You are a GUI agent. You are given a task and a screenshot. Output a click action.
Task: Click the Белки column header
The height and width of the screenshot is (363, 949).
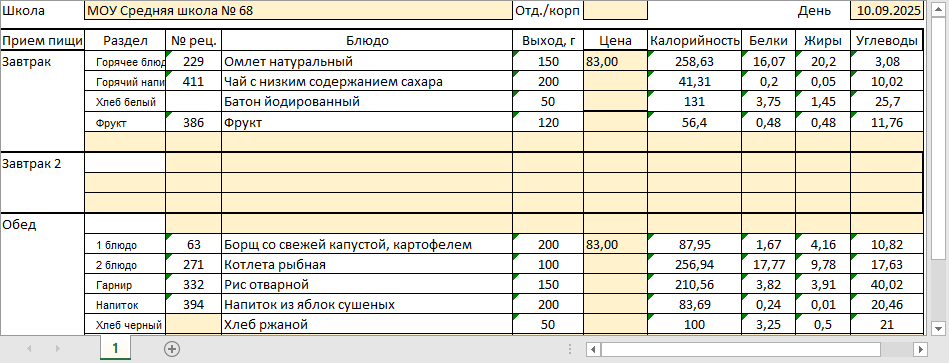(x=769, y=41)
